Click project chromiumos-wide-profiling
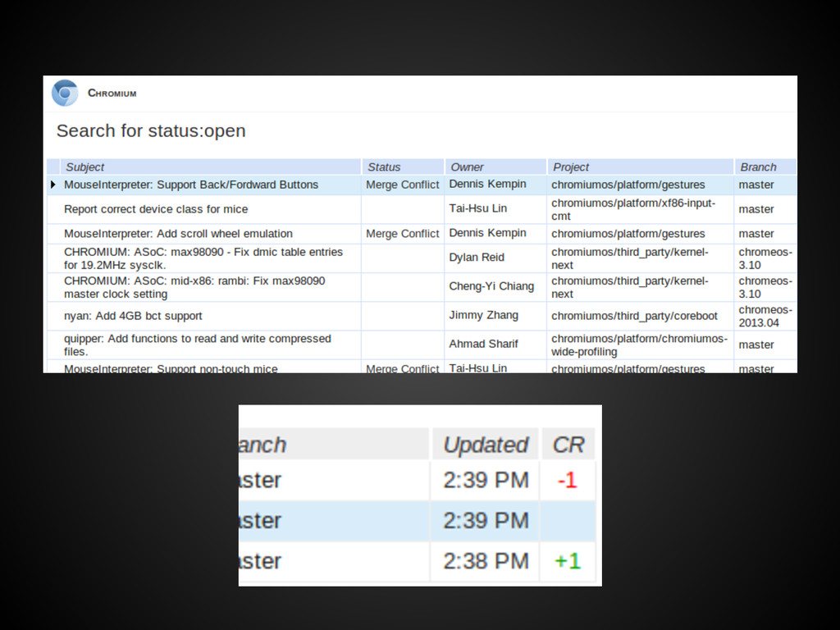The image size is (840, 630). coord(639,345)
